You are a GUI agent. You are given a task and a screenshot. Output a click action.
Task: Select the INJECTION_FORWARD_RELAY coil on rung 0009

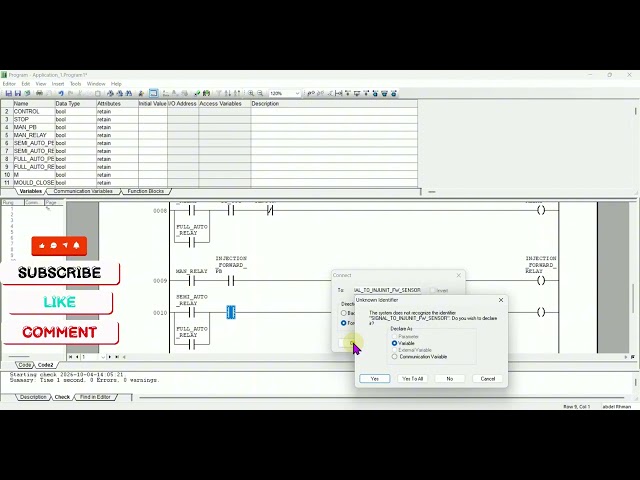[x=541, y=280]
